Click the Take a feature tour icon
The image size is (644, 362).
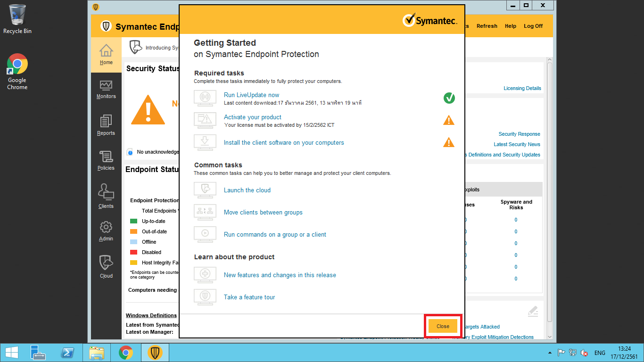pos(205,297)
